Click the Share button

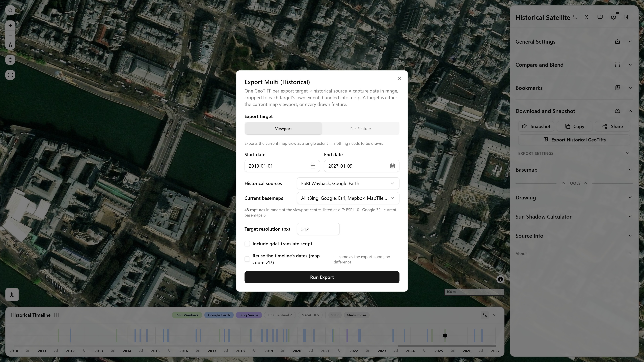pyautogui.click(x=612, y=126)
